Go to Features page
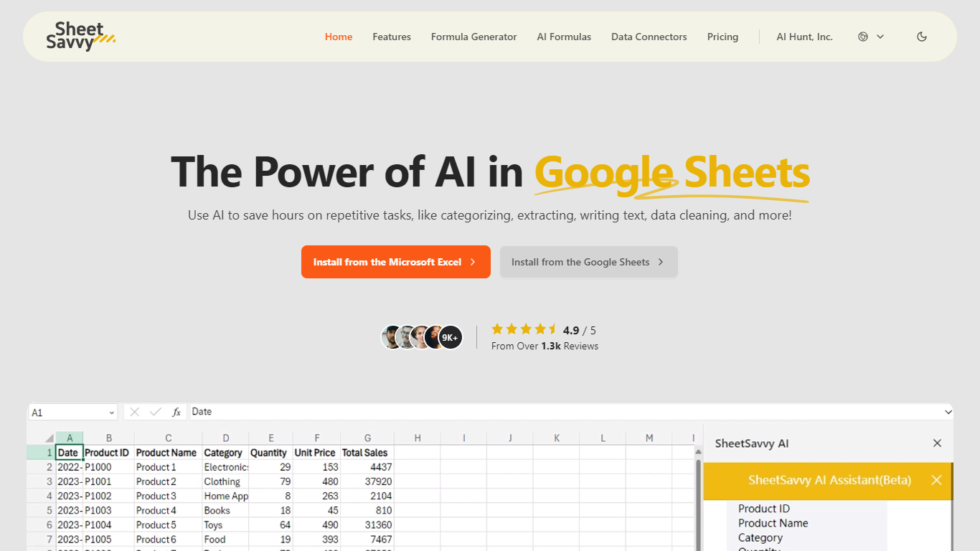The width and height of the screenshot is (980, 551). tap(392, 37)
